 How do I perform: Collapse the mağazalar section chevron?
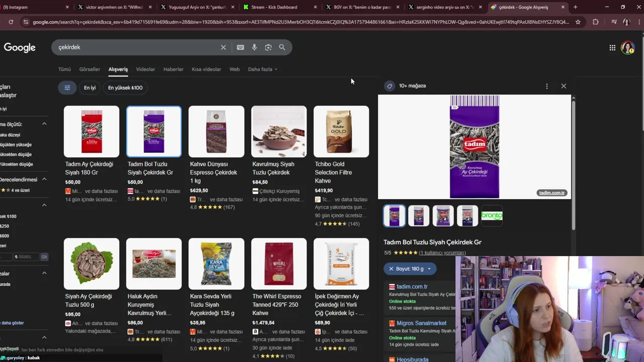click(44, 274)
